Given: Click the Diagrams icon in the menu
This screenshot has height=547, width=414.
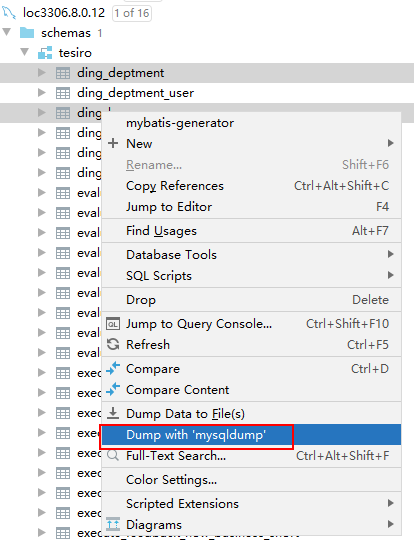Looking at the screenshot, I should pos(113,524).
